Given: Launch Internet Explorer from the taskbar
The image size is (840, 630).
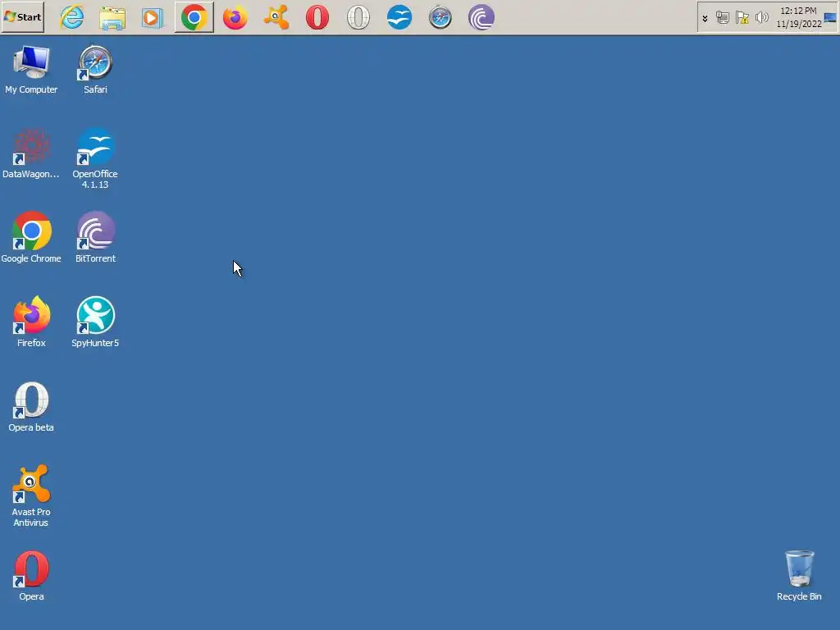Looking at the screenshot, I should tap(72, 17).
